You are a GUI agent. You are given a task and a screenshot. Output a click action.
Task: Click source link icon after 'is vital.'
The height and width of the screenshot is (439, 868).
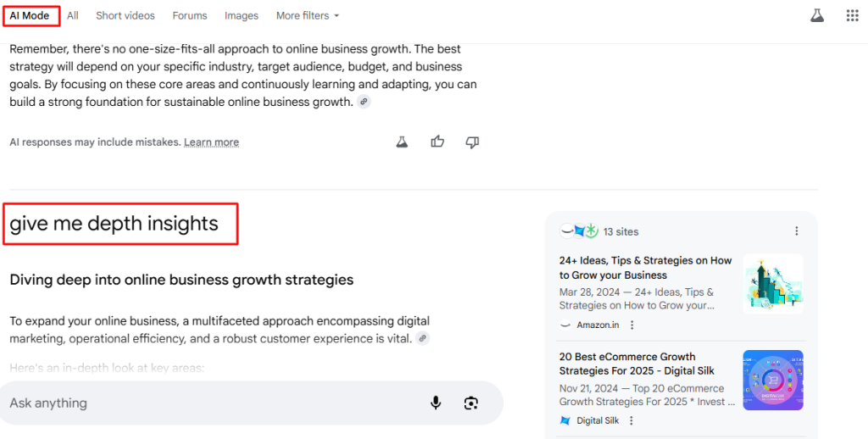click(422, 338)
